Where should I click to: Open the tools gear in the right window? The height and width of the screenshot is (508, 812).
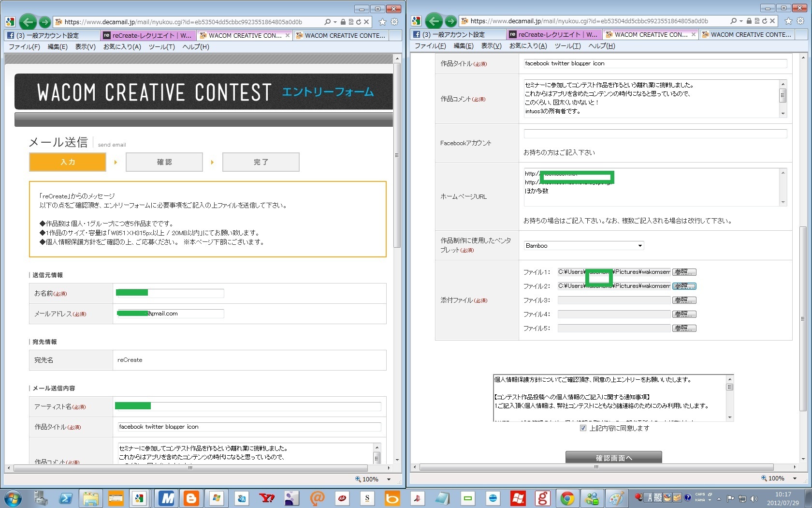[800, 21]
